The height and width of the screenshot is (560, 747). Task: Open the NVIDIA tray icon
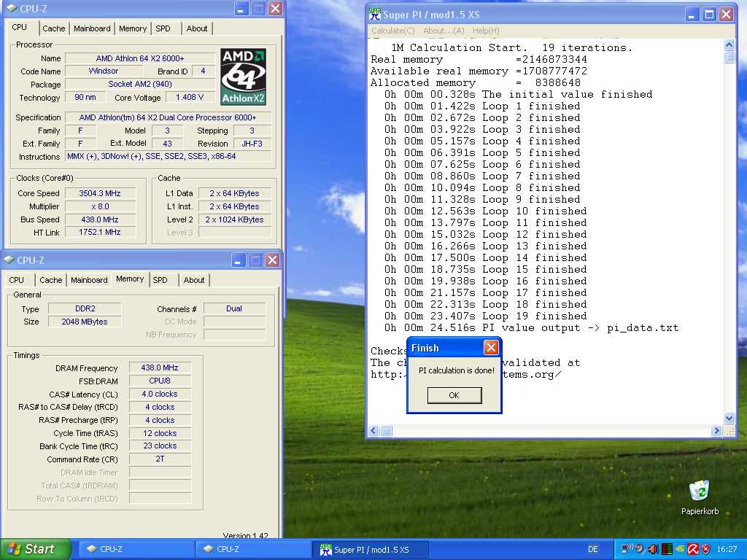pyautogui.click(x=679, y=549)
